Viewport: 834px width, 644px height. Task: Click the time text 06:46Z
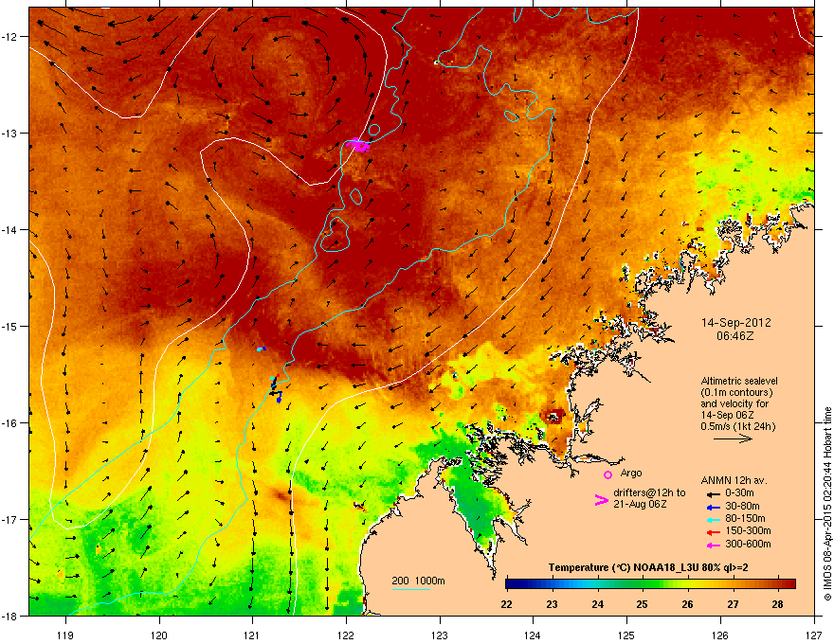tap(735, 336)
